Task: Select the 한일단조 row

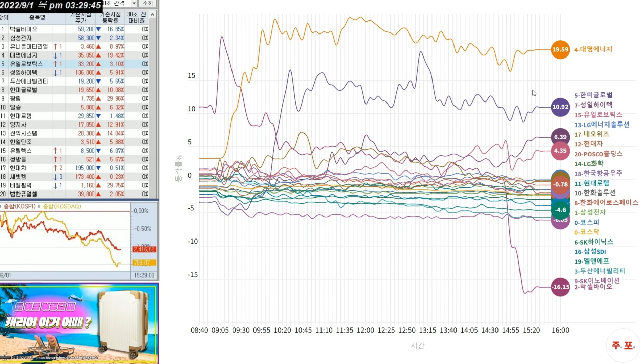Action: (74, 142)
